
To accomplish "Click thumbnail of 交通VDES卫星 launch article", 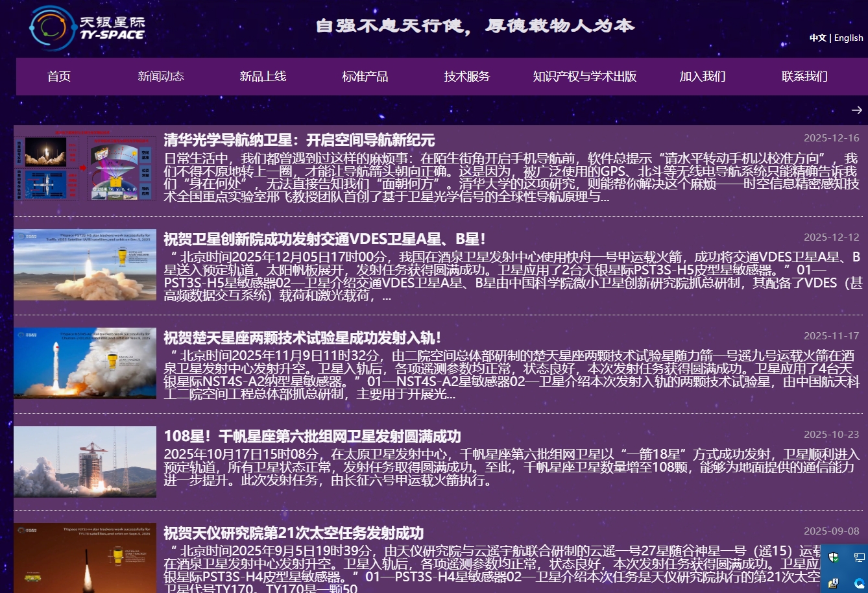I will 85,265.
